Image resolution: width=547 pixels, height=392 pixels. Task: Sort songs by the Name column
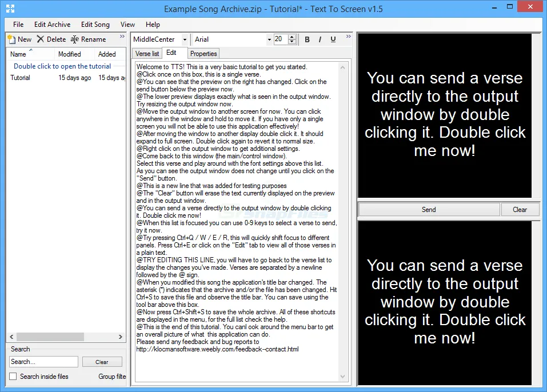31,54
